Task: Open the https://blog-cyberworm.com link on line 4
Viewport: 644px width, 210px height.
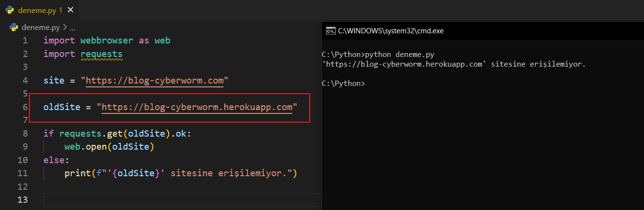Action: tap(154, 81)
